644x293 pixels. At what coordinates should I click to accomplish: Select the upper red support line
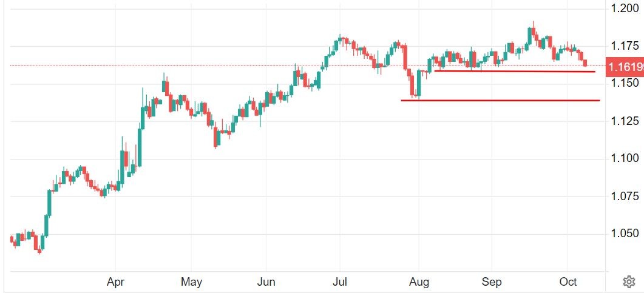tap(515, 72)
